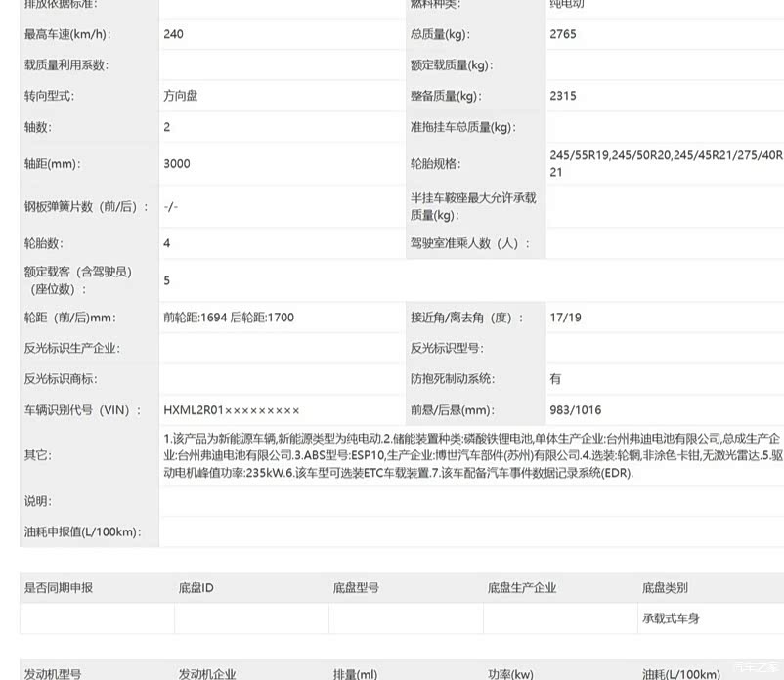This screenshot has width=784, height=680.
Task: Select the 前悬/后悬 value 983/1016
Action: pos(576,410)
